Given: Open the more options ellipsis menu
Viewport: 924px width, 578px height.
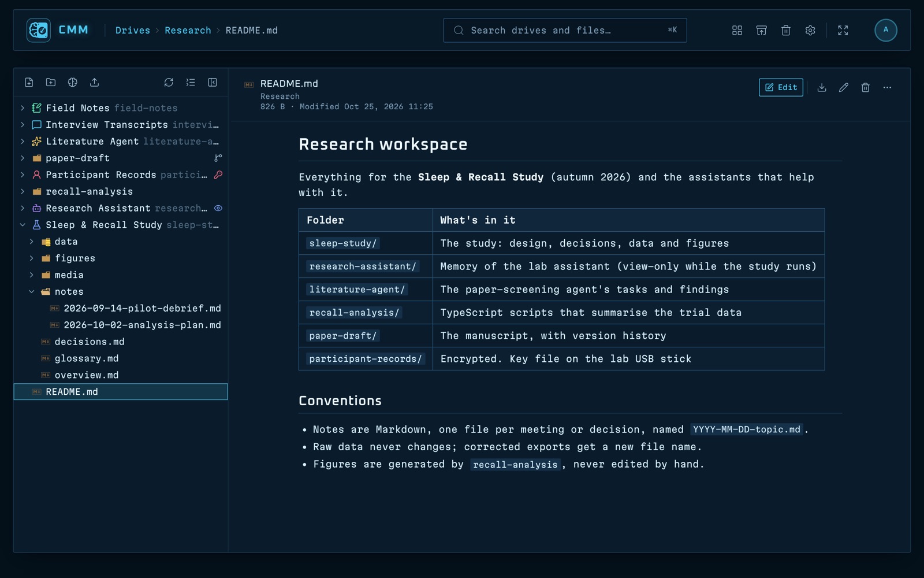Looking at the screenshot, I should tap(887, 87).
